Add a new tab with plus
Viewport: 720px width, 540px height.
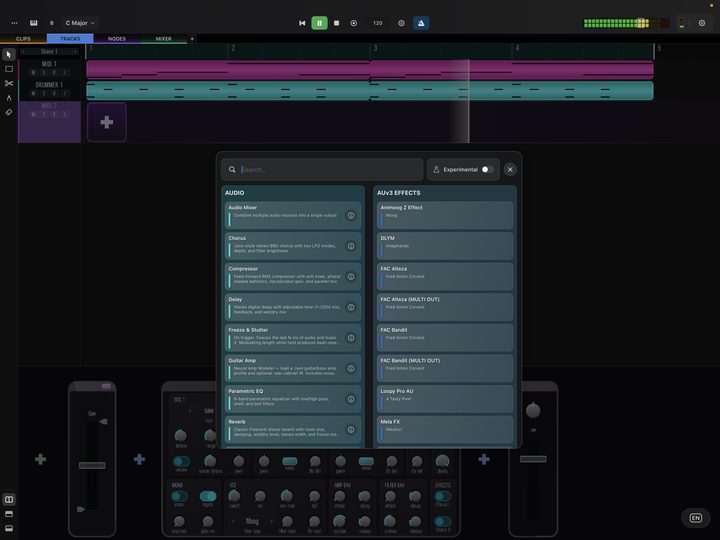pyautogui.click(x=192, y=39)
